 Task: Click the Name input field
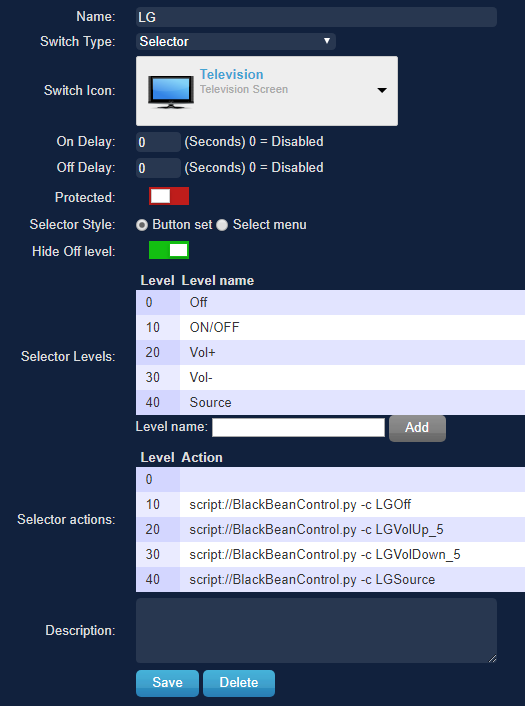pos(316,17)
